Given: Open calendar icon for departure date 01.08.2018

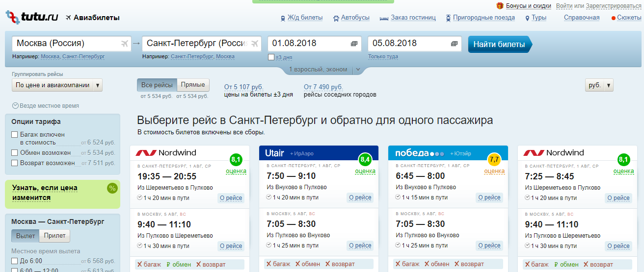Looking at the screenshot, I should click(x=354, y=44).
